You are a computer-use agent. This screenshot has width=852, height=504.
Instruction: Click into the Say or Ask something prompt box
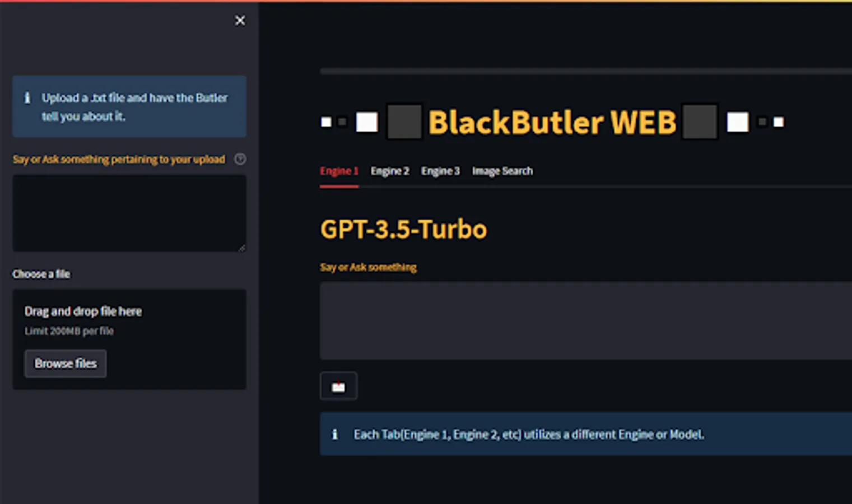coord(586,321)
